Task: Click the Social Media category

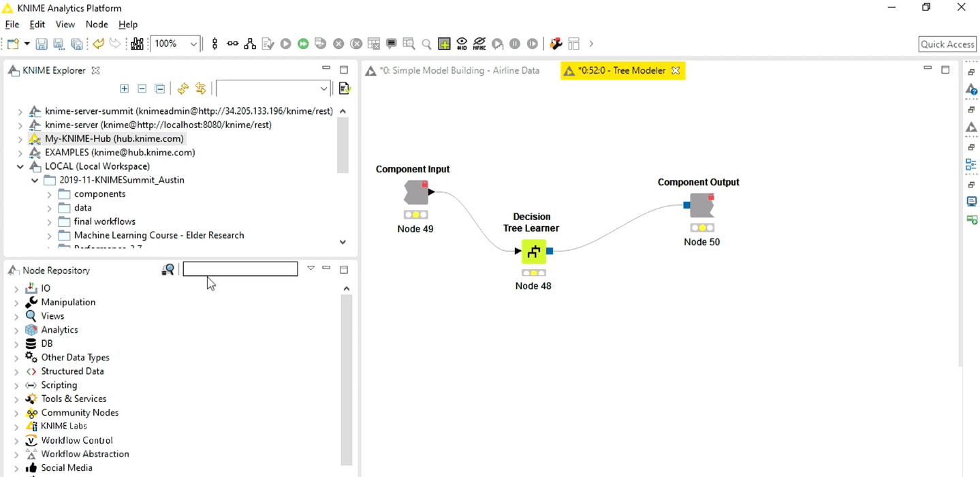Action: (x=67, y=468)
